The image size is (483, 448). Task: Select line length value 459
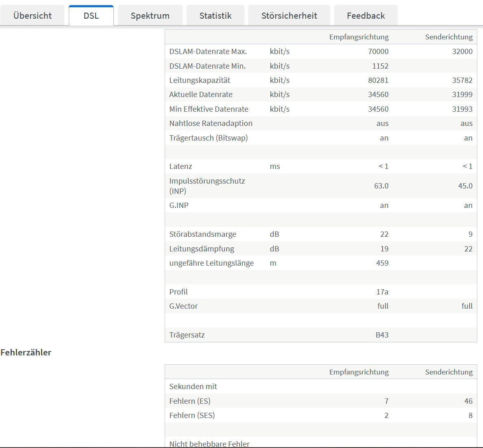(x=382, y=263)
